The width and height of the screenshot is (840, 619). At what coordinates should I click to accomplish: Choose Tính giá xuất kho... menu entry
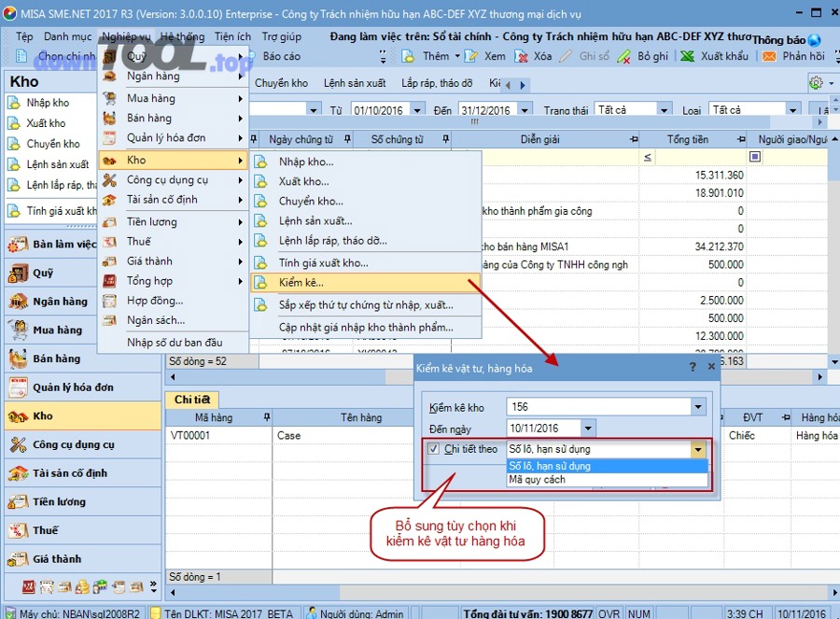point(323,263)
